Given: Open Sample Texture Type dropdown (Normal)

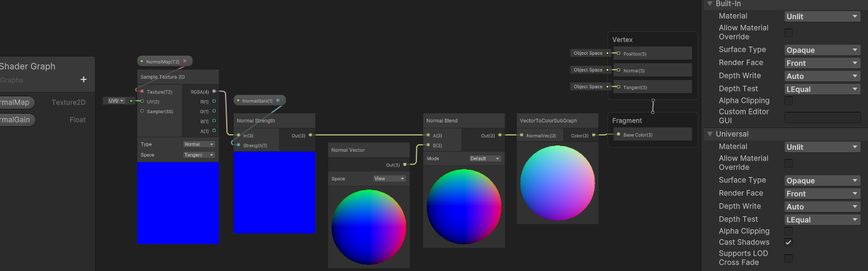Looking at the screenshot, I should pos(199,144).
